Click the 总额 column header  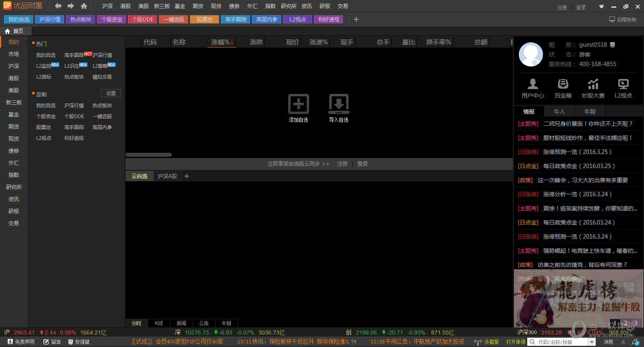coord(481,42)
